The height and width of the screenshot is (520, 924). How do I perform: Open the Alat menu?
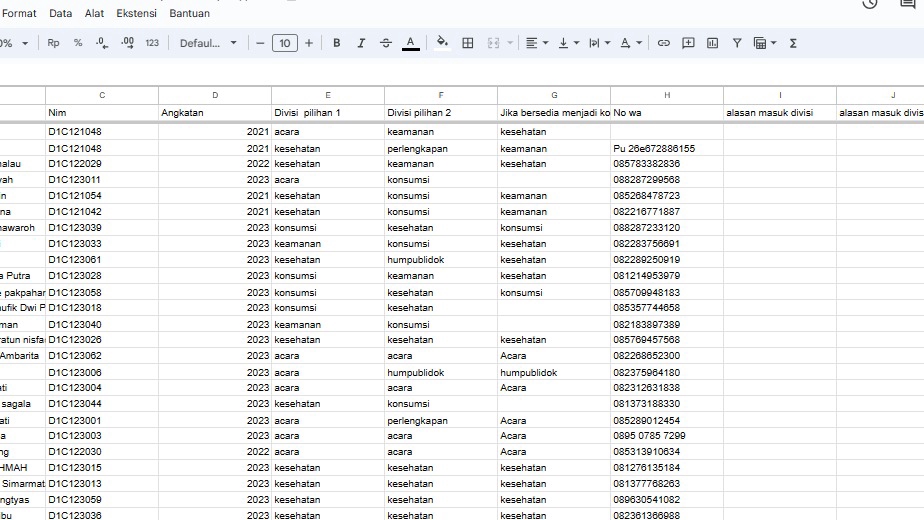point(94,13)
